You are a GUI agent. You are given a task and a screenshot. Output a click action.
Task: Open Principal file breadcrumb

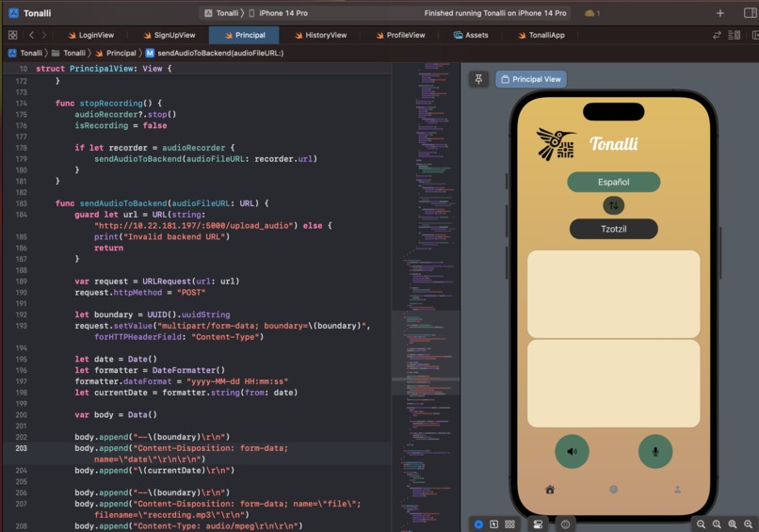point(116,53)
